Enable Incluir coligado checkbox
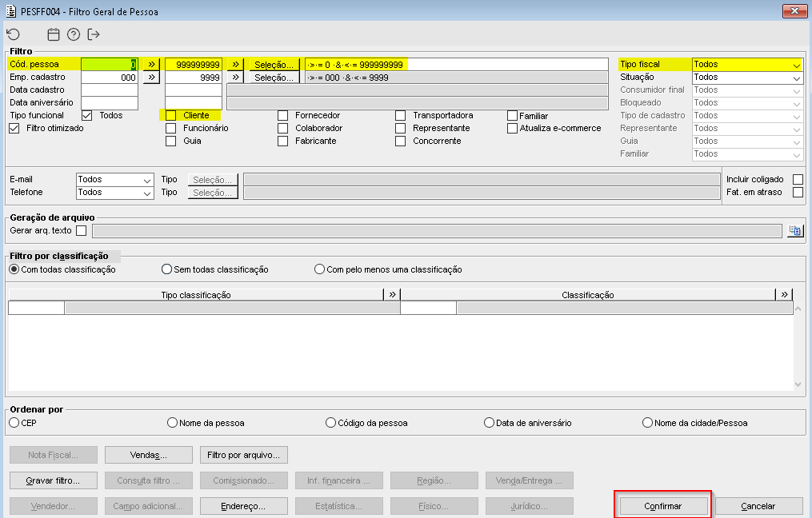The height and width of the screenshot is (518, 812). [798, 180]
